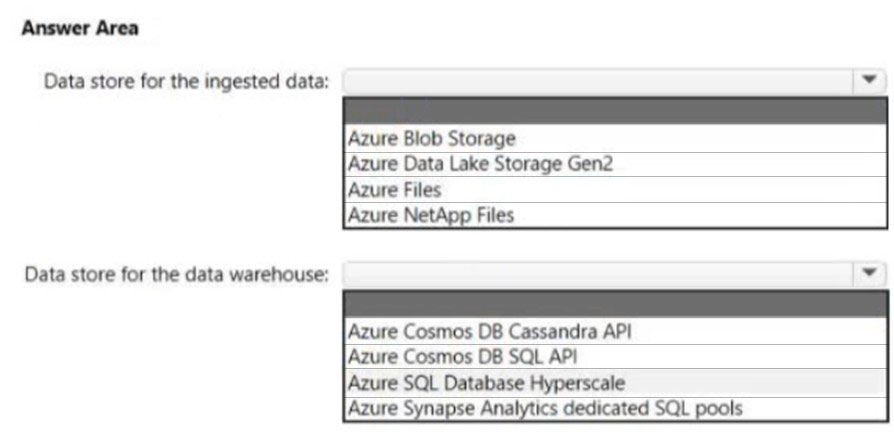
Task: Click 'Data store for the ingested data' label
Action: point(187,82)
